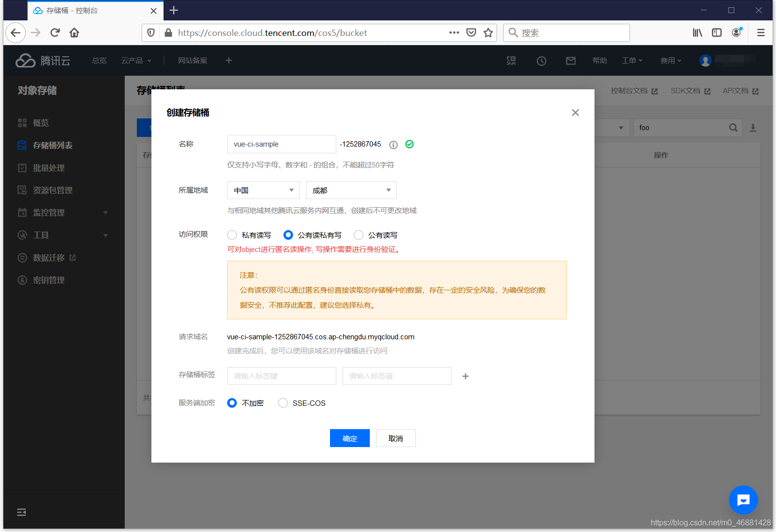
Task: Click the search magnifier next to foo
Action: coord(733,128)
